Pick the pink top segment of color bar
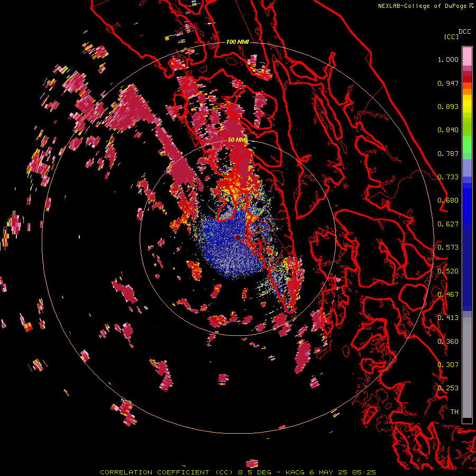Viewport: 476px width, 476px height. (467, 56)
